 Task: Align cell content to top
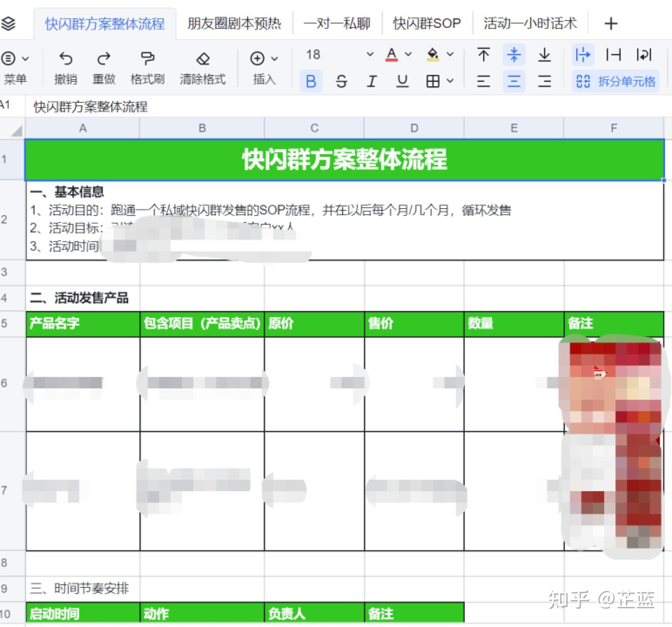(x=484, y=55)
